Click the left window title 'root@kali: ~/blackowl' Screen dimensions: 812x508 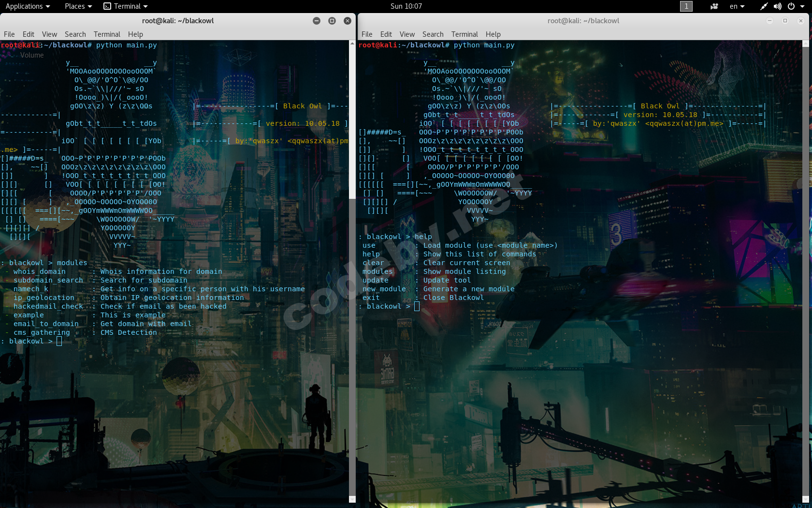(x=178, y=21)
